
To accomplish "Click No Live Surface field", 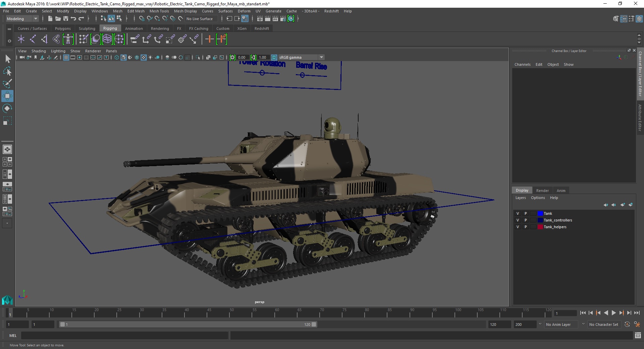I will coord(201,19).
